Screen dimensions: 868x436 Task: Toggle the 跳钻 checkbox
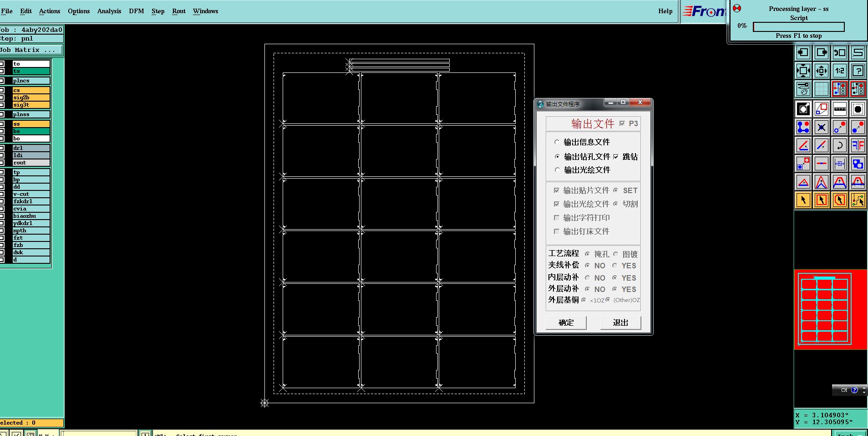pos(616,157)
